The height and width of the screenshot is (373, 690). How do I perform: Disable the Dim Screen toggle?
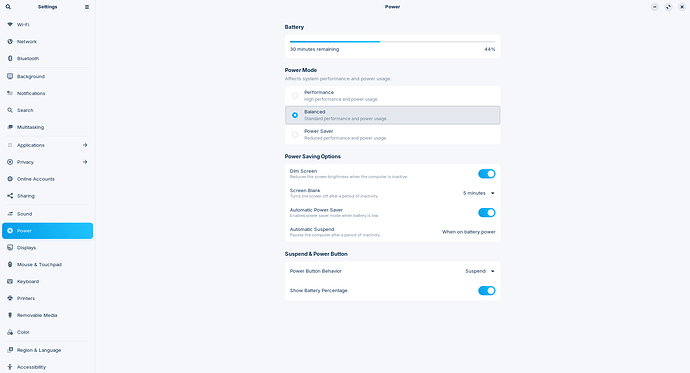[x=487, y=174]
